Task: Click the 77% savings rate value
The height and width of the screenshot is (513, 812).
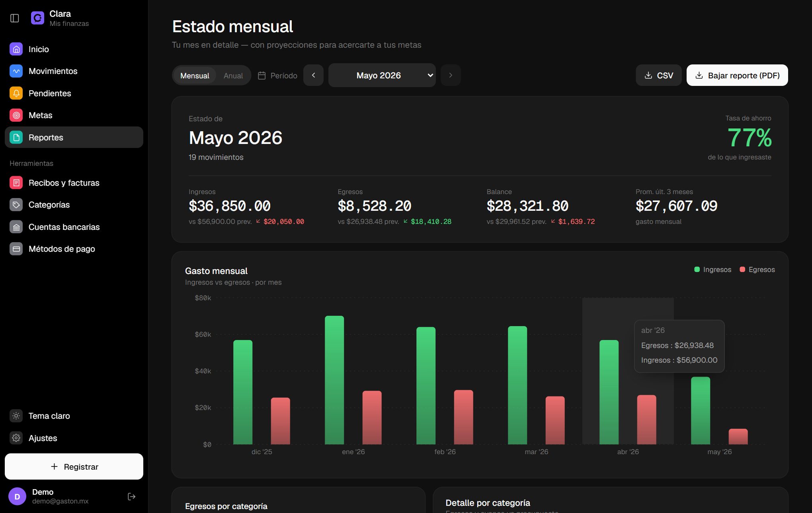Action: click(750, 138)
